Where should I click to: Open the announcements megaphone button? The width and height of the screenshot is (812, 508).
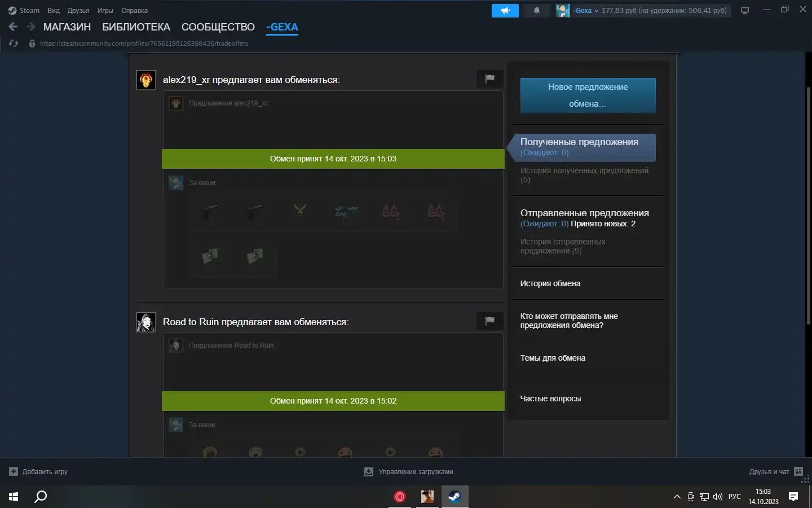pos(505,10)
